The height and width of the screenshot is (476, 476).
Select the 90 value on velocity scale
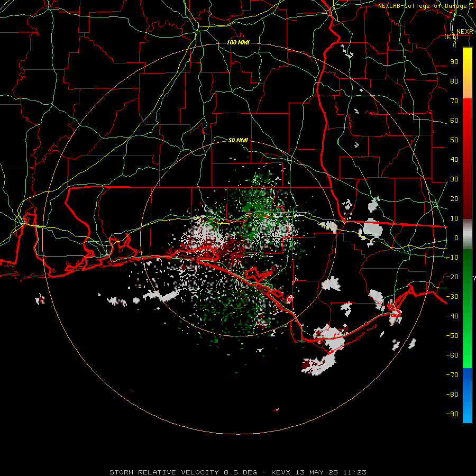pyautogui.click(x=454, y=62)
